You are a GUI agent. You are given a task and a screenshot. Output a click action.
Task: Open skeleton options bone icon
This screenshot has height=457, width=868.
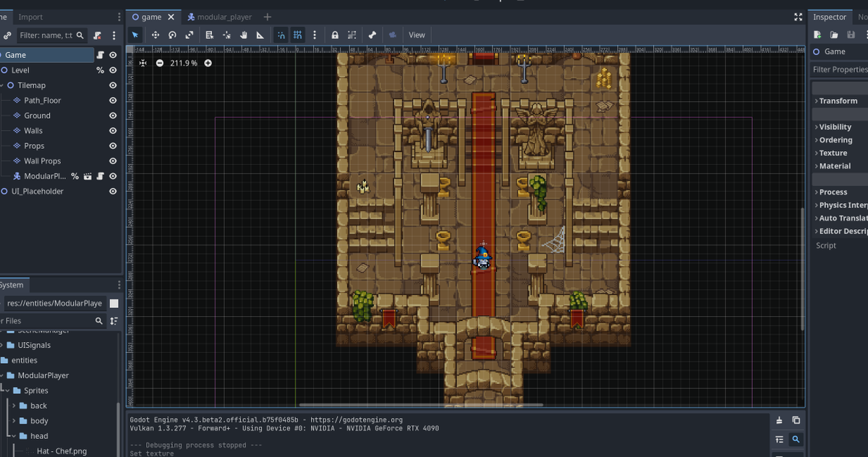point(372,35)
